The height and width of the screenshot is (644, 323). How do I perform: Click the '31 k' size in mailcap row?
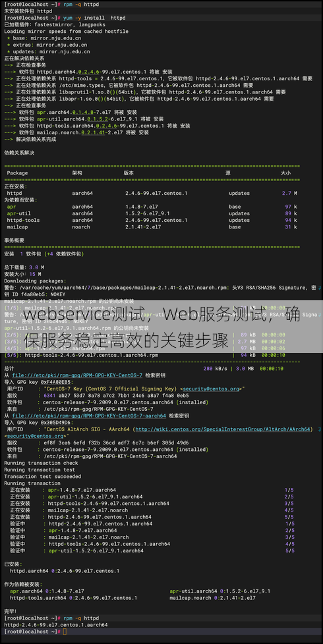[x=291, y=227]
